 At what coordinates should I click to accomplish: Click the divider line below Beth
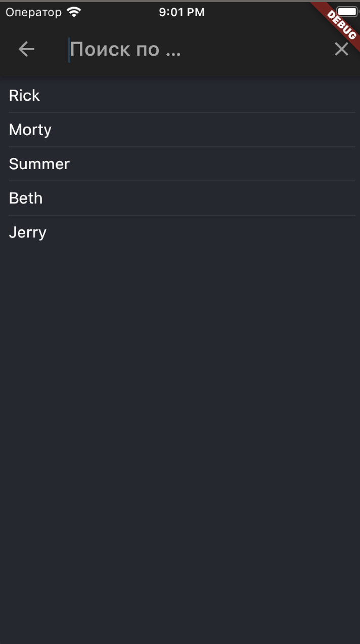182,215
